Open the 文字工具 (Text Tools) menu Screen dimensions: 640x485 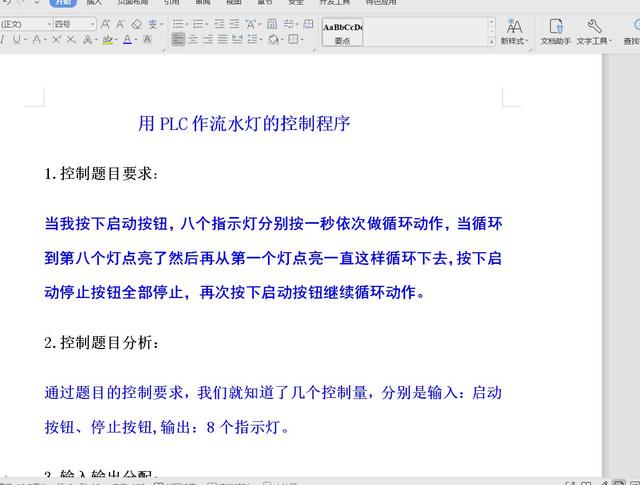click(594, 32)
